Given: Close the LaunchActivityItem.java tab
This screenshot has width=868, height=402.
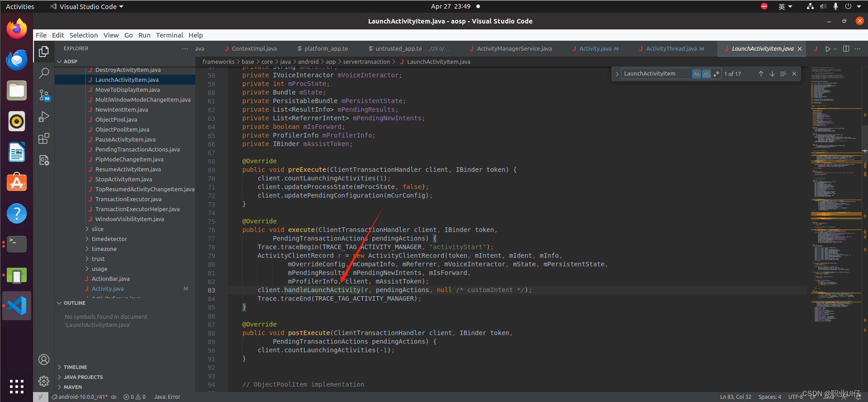Looking at the screenshot, I should (x=800, y=49).
